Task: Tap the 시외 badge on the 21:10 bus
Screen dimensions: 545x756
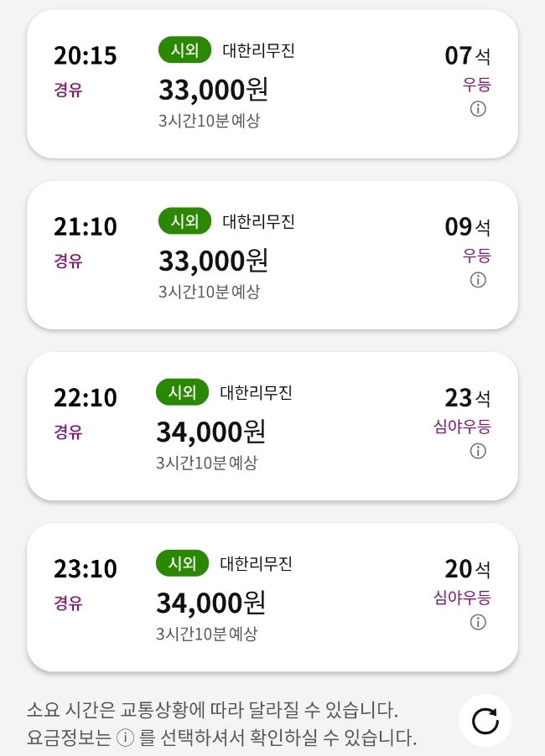Action: point(184,221)
